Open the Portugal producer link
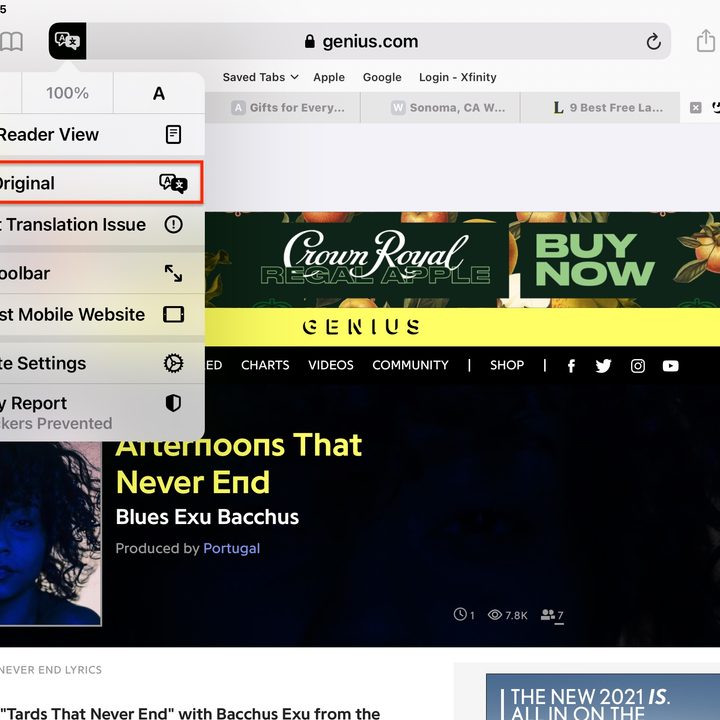The image size is (720, 720). (231, 548)
